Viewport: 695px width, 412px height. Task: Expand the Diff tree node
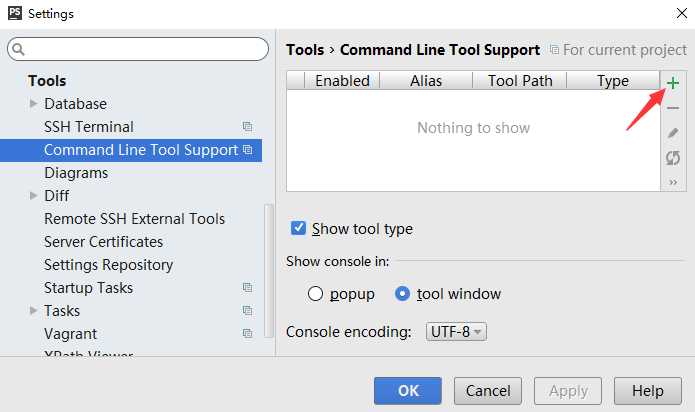(x=33, y=195)
